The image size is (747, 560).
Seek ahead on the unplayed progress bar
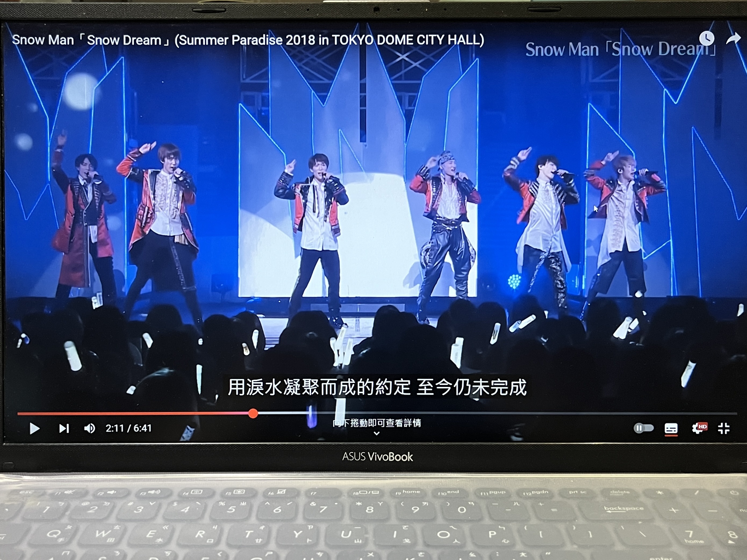coord(497,413)
